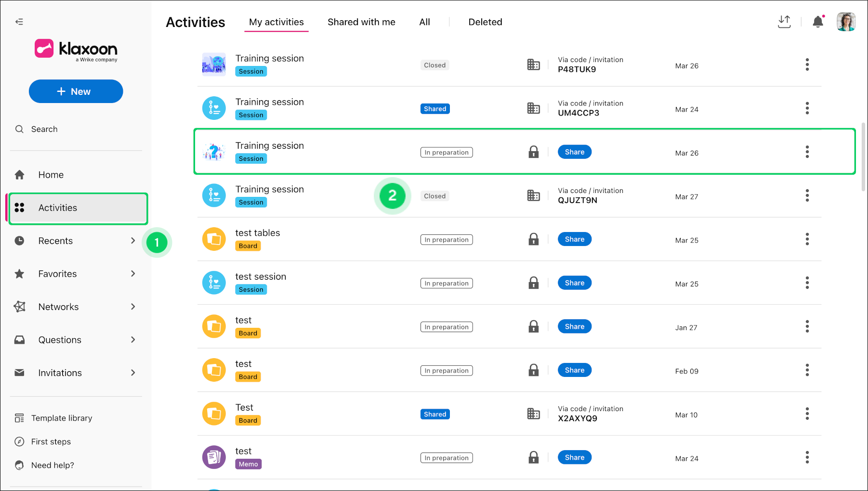Collapse the sidebar with the arrow icon
868x491 pixels.
[19, 22]
